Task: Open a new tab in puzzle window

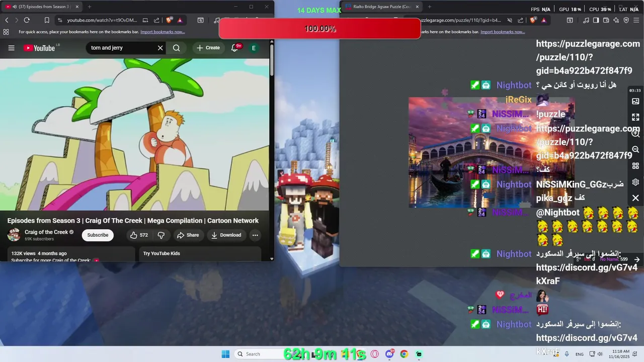Action: point(429,7)
